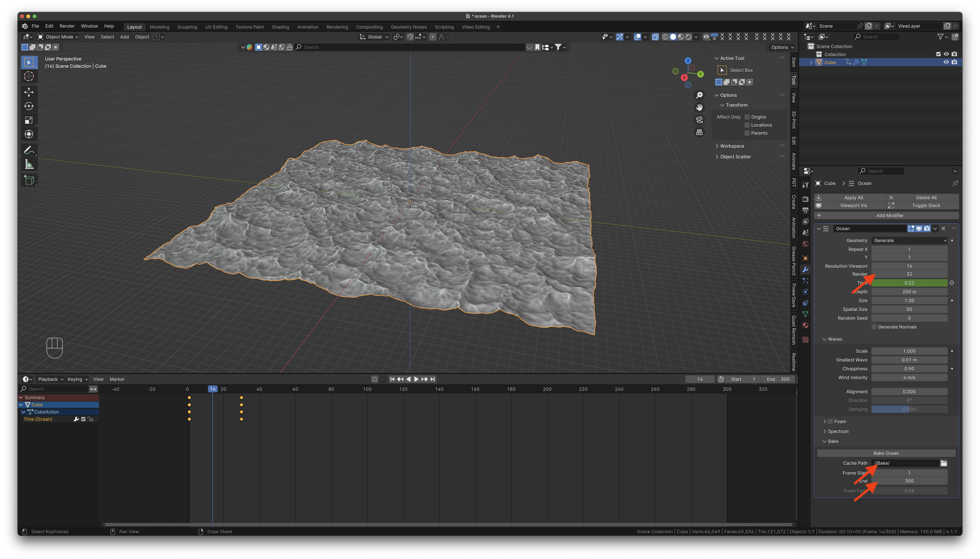Switch perspective/orthographic grid icon
This screenshot has width=980, height=559.
tap(700, 132)
